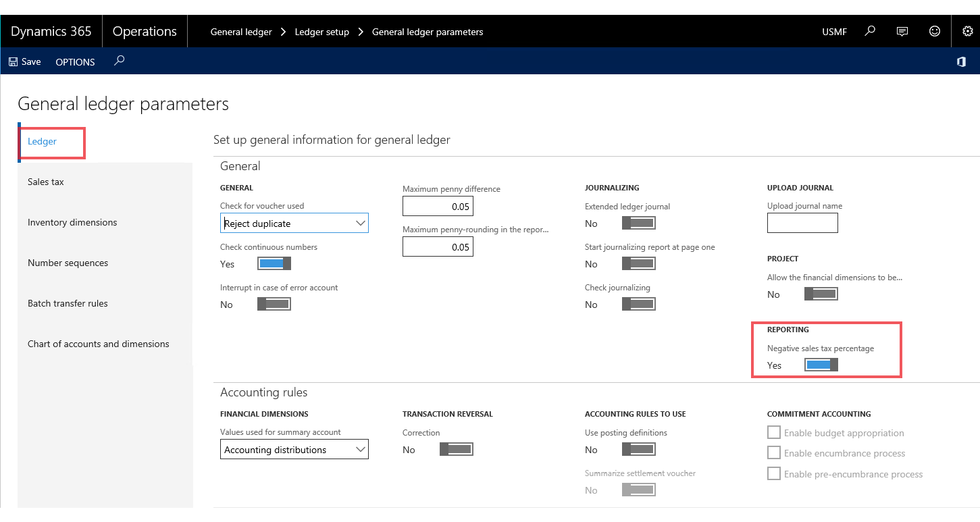Check Enable budget appropriation
Screen dimensions: 980x522
[x=774, y=432]
